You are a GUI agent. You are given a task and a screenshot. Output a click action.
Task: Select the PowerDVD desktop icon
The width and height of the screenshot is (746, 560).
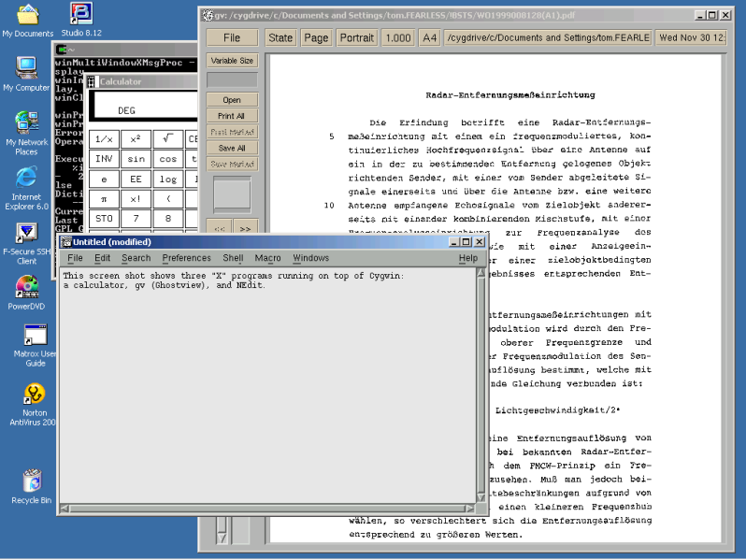click(x=26, y=293)
